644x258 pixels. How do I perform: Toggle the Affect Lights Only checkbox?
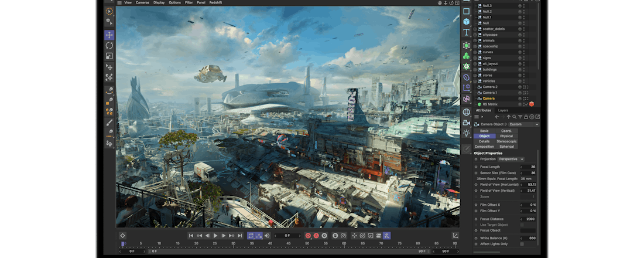522,244
